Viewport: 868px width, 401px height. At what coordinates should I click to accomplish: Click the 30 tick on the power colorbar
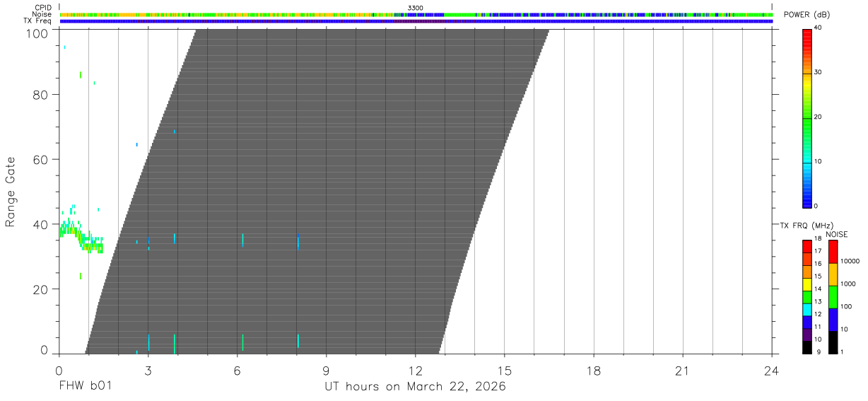point(818,73)
